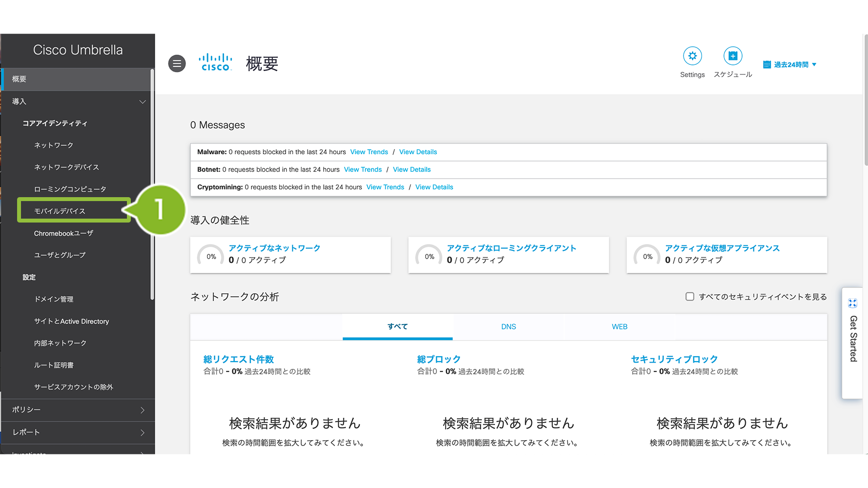Click the calendar icon beside 過去24時間
The image size is (868, 488).
point(766,64)
